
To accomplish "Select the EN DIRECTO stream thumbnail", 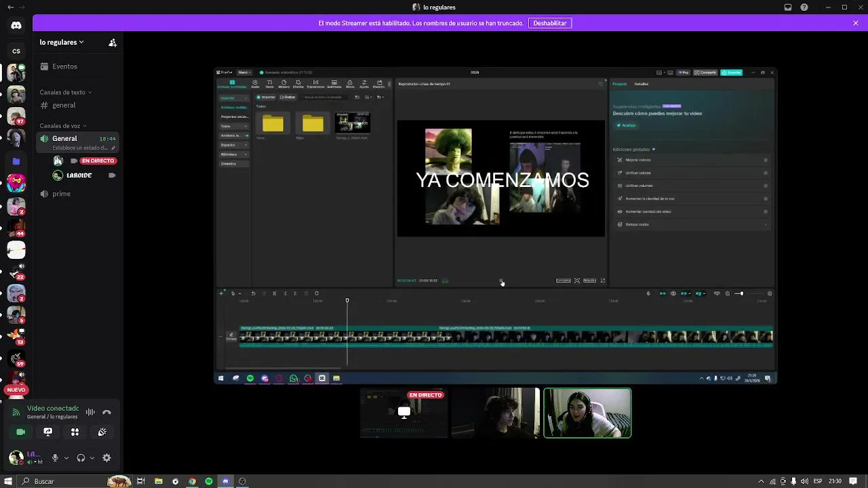I will pyautogui.click(x=403, y=413).
